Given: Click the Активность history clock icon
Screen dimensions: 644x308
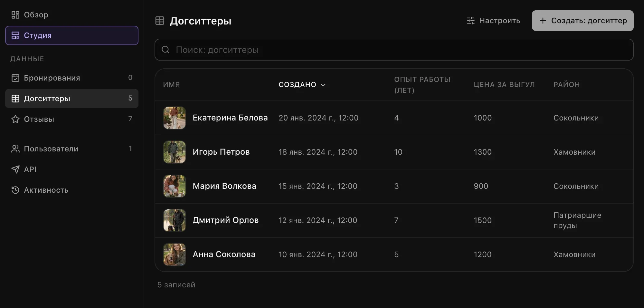Looking at the screenshot, I should [15, 190].
